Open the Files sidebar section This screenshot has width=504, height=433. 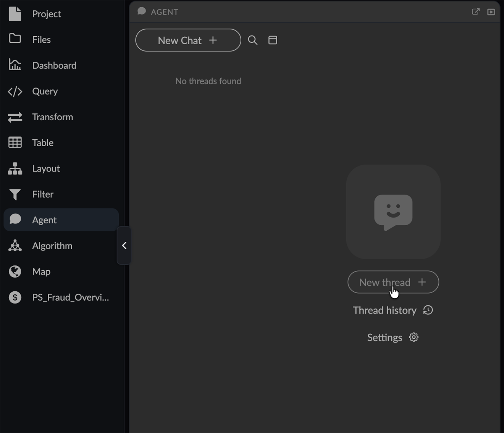[x=61, y=40]
